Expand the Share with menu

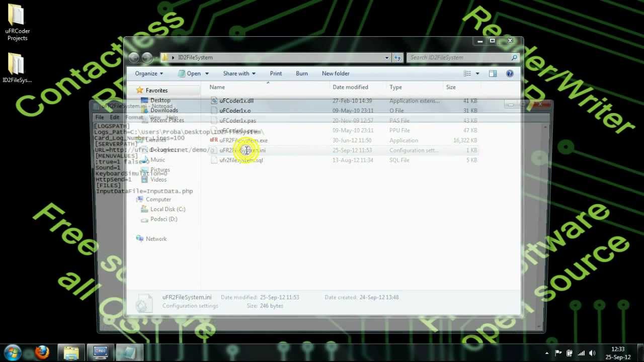[239, 73]
